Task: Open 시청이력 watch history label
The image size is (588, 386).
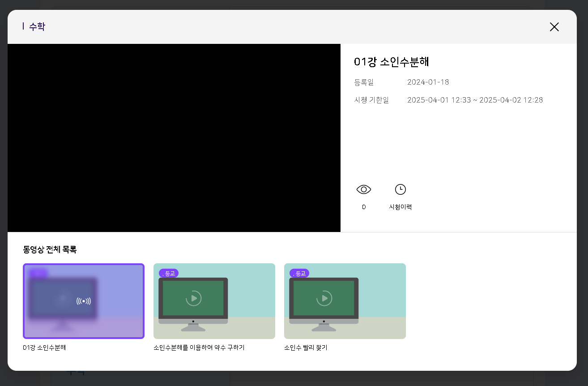Action: [x=400, y=207]
